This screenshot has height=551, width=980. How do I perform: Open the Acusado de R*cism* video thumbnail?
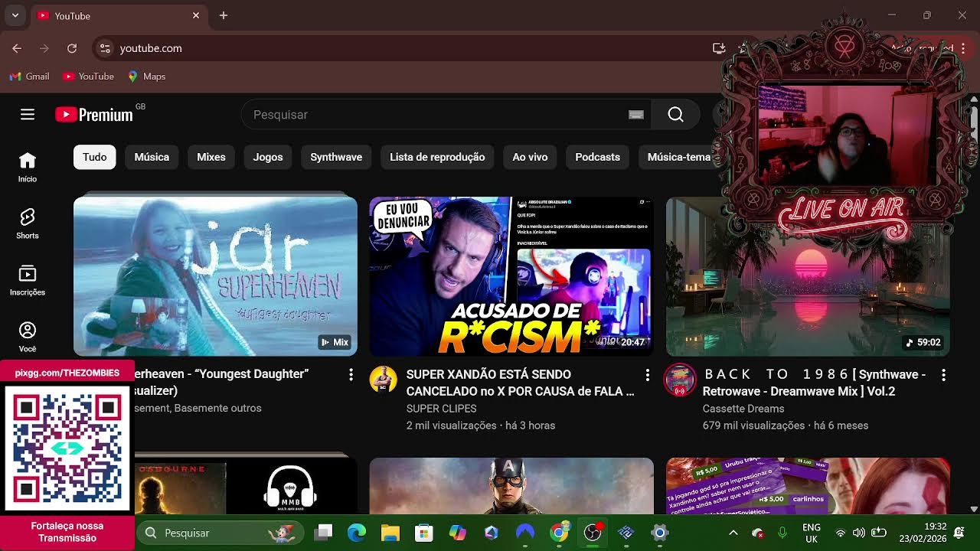pyautogui.click(x=511, y=276)
